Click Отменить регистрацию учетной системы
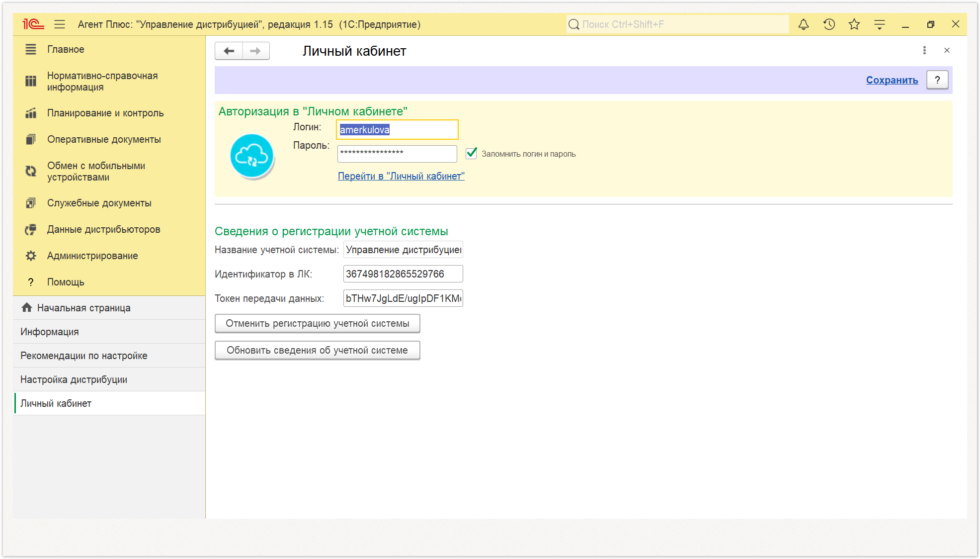The image size is (980, 559). 318,323
